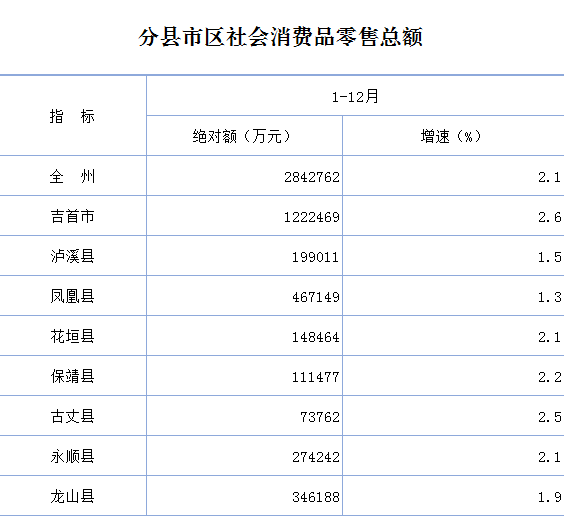Click the table title 分县市区社会消费品零售总额

pos(281,37)
